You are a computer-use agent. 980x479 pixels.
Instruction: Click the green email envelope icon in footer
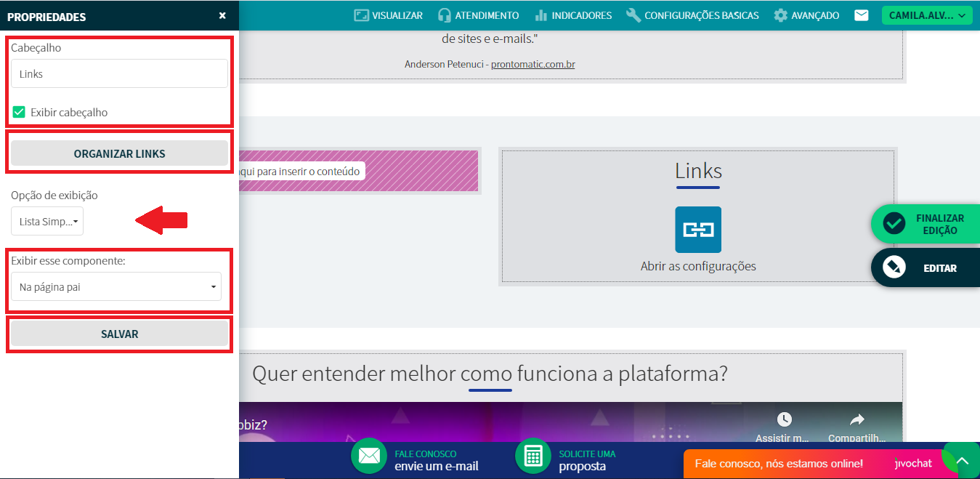(x=369, y=456)
